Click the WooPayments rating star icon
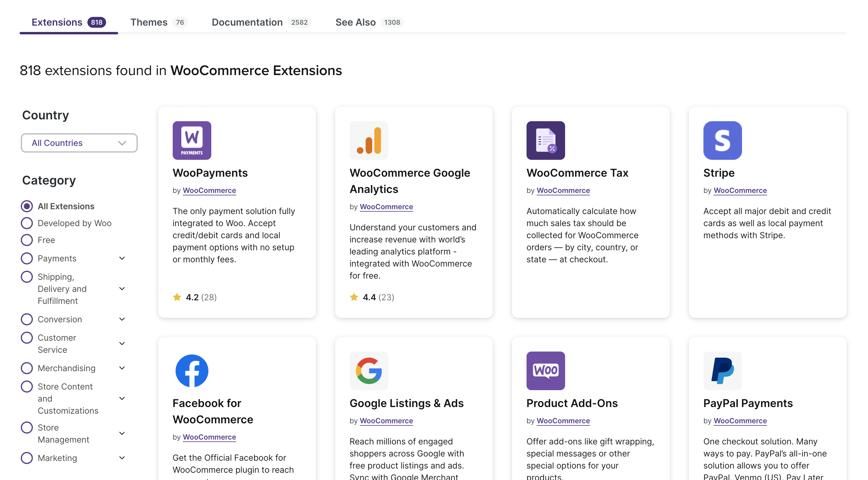Screen dimensions: 868x480 [x=177, y=297]
